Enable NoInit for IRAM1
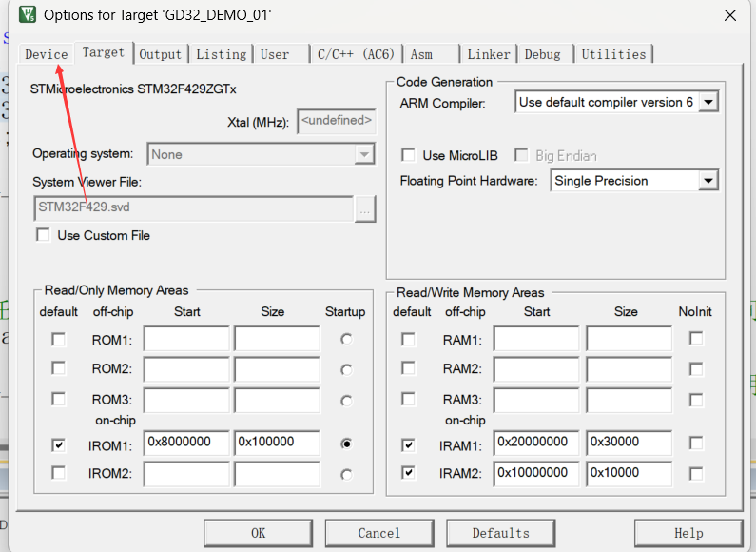This screenshot has width=756, height=552. point(696,443)
